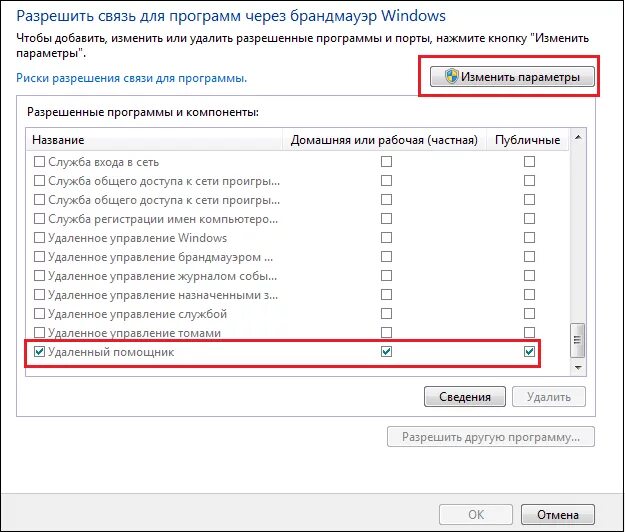Enable Служба входа в сеть checkbox
The height and width of the screenshot is (532, 625).
coord(39,161)
